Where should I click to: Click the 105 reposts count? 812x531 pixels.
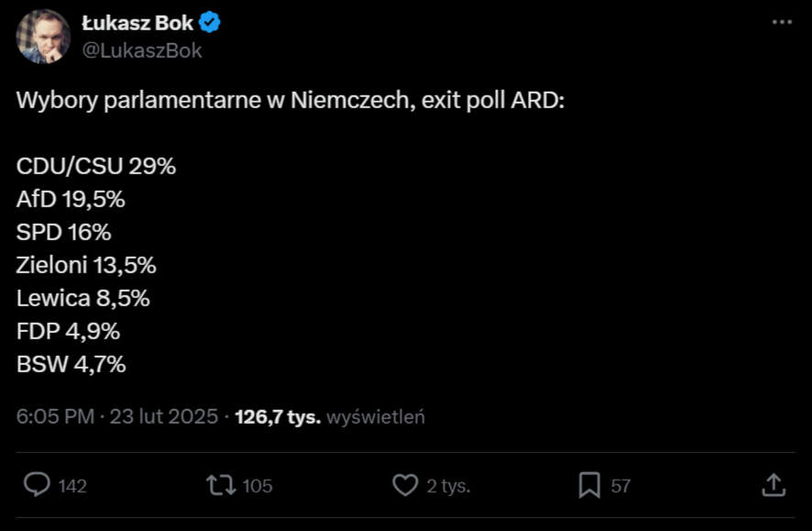258,486
